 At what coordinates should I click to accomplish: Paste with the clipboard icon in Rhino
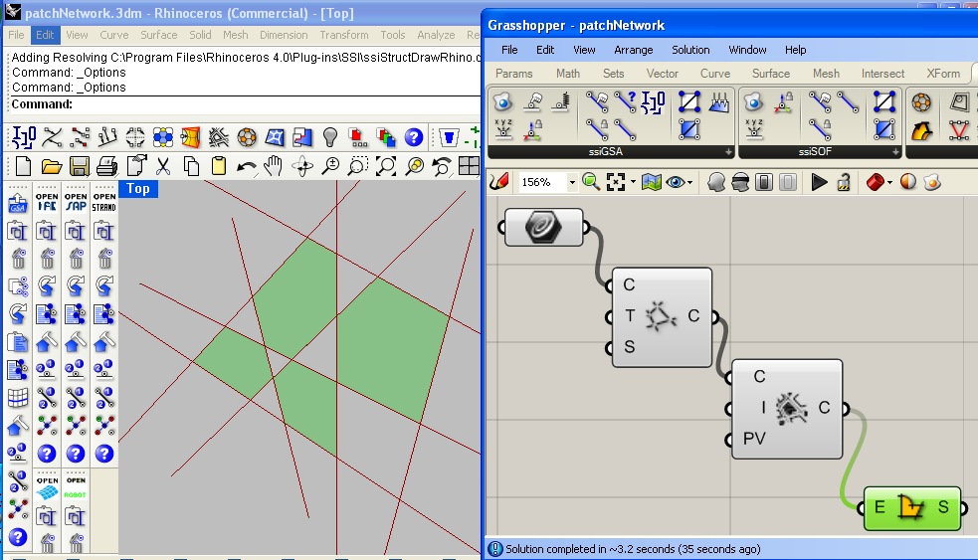(x=219, y=166)
